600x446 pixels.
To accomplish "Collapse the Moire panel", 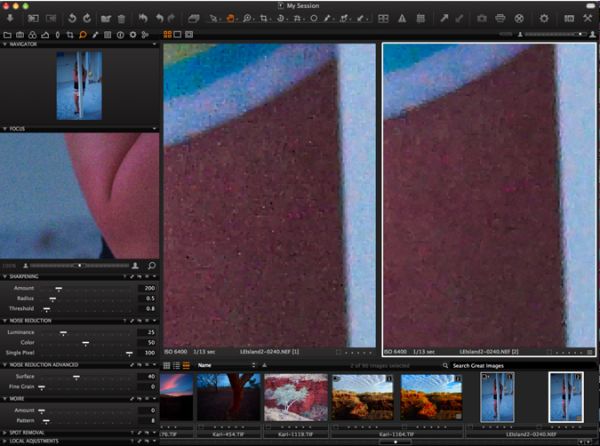I will click(5, 399).
